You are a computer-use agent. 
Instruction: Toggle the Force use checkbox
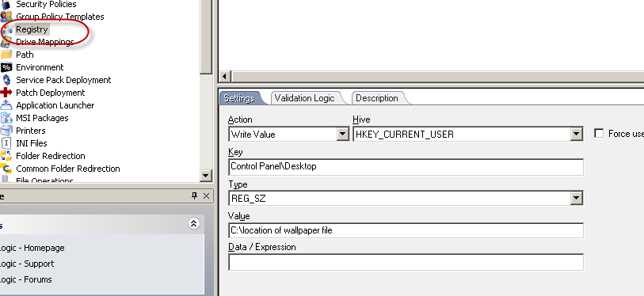pyautogui.click(x=599, y=134)
